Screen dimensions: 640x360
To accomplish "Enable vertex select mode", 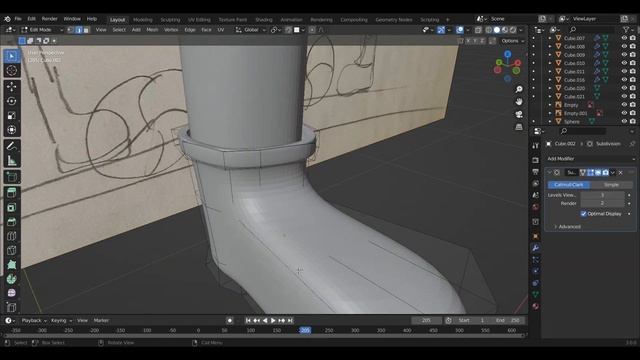I will 71,30.
